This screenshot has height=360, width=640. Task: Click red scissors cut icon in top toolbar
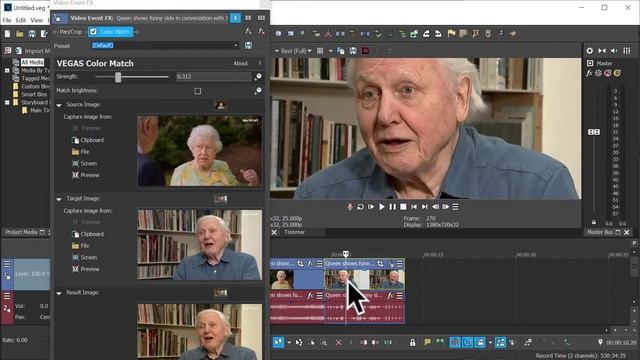click(x=327, y=34)
